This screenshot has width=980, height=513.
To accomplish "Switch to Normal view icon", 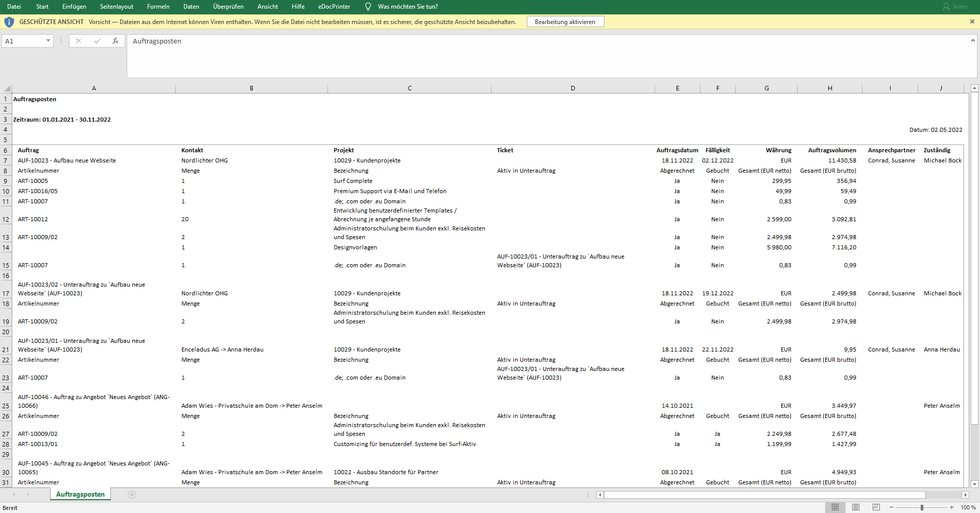I will coord(835,507).
